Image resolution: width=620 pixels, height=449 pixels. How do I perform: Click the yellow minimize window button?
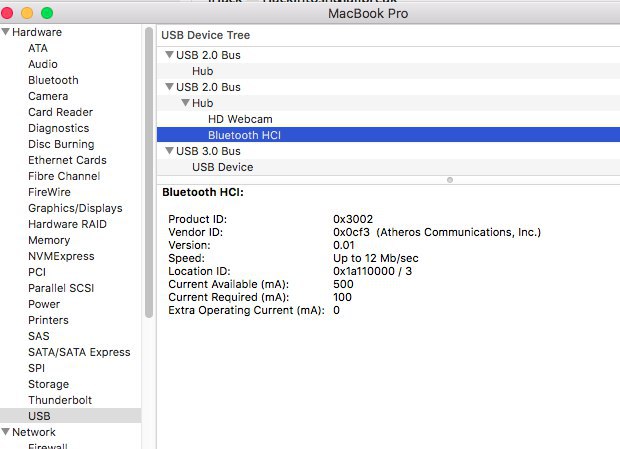(x=27, y=12)
